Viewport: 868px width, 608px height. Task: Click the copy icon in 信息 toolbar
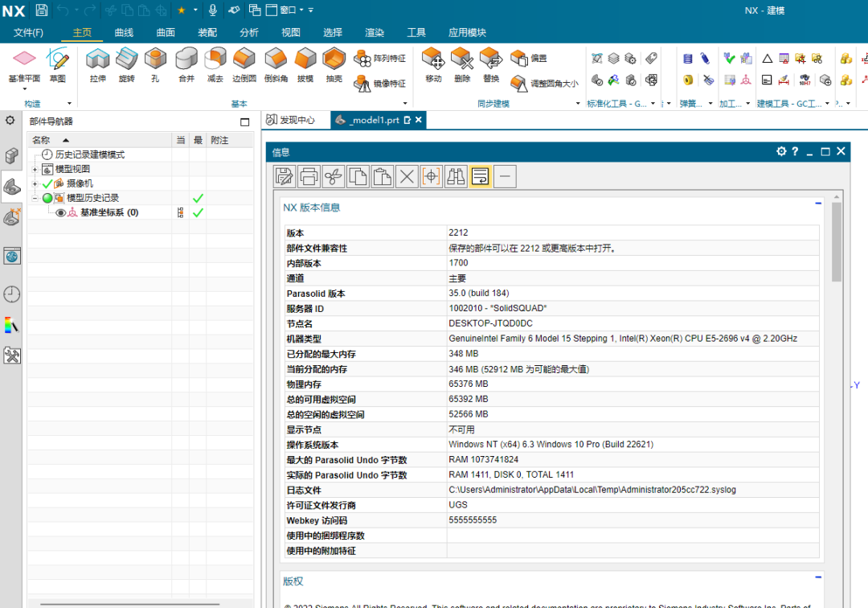[358, 177]
